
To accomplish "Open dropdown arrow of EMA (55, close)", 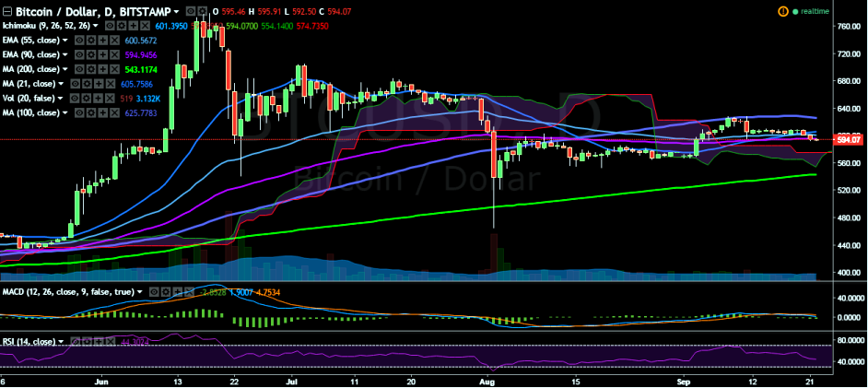I will point(65,40).
